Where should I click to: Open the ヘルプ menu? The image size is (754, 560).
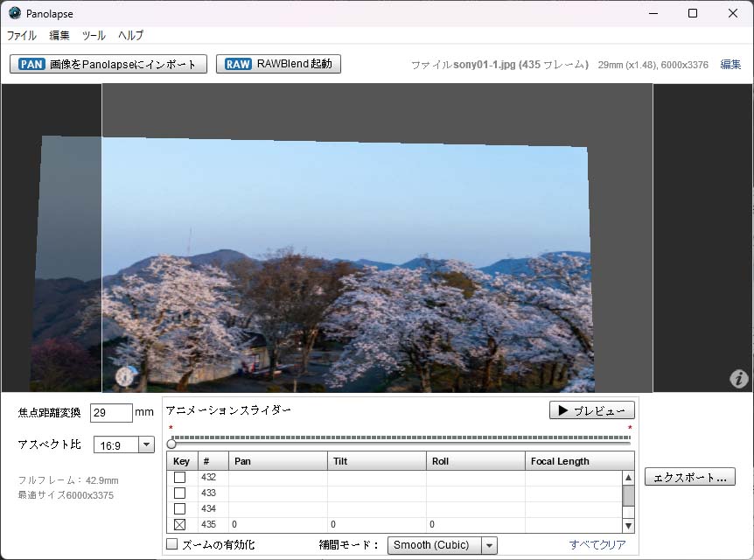click(130, 36)
